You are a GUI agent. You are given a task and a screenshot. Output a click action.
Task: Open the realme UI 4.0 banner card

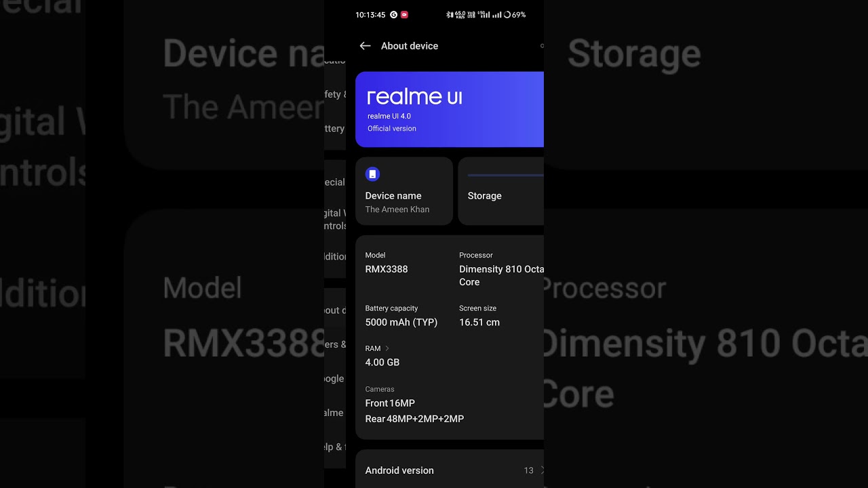pos(450,109)
